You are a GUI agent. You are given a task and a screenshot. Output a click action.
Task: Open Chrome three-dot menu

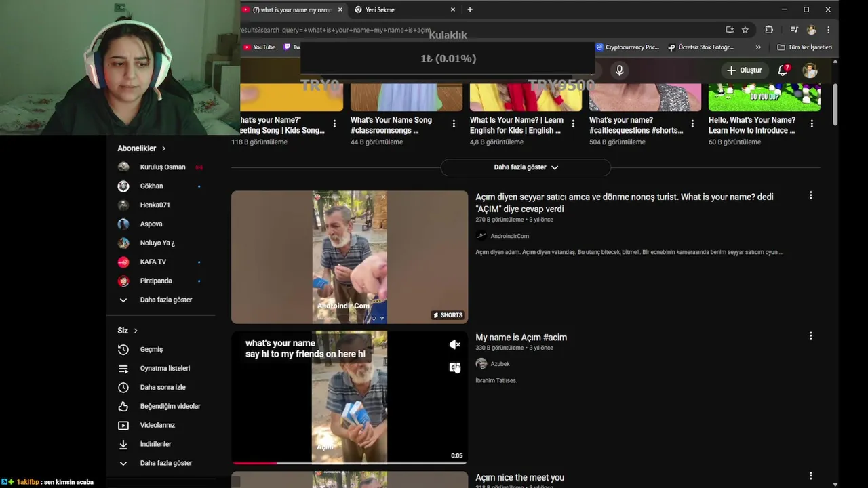pos(828,30)
